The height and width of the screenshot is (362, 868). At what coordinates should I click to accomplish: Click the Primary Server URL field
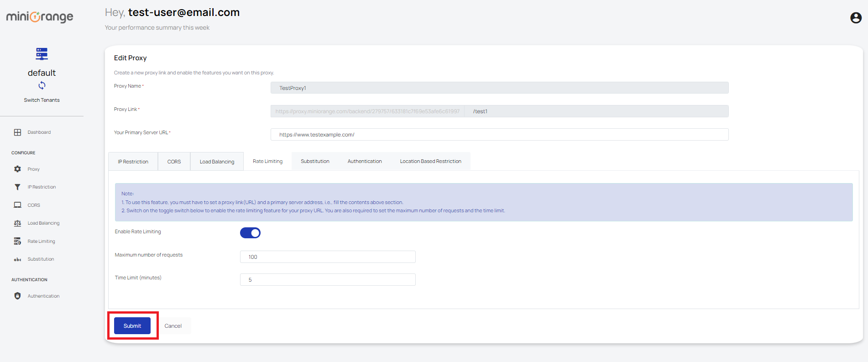coord(499,134)
